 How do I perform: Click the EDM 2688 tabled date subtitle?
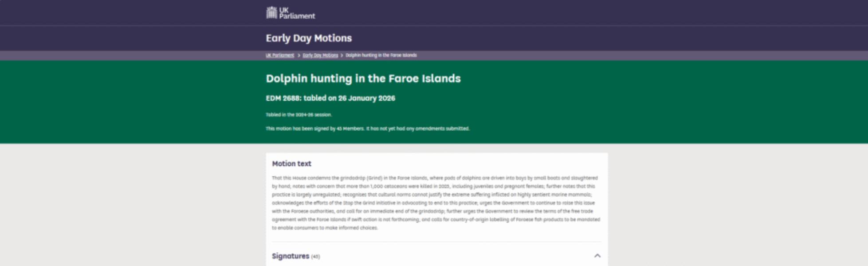(x=330, y=98)
